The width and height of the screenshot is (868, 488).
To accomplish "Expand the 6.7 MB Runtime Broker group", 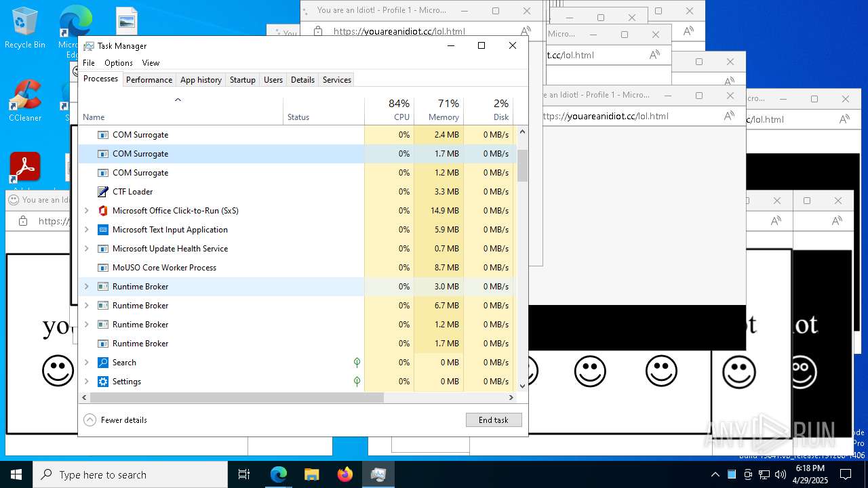I will pyautogui.click(x=86, y=306).
